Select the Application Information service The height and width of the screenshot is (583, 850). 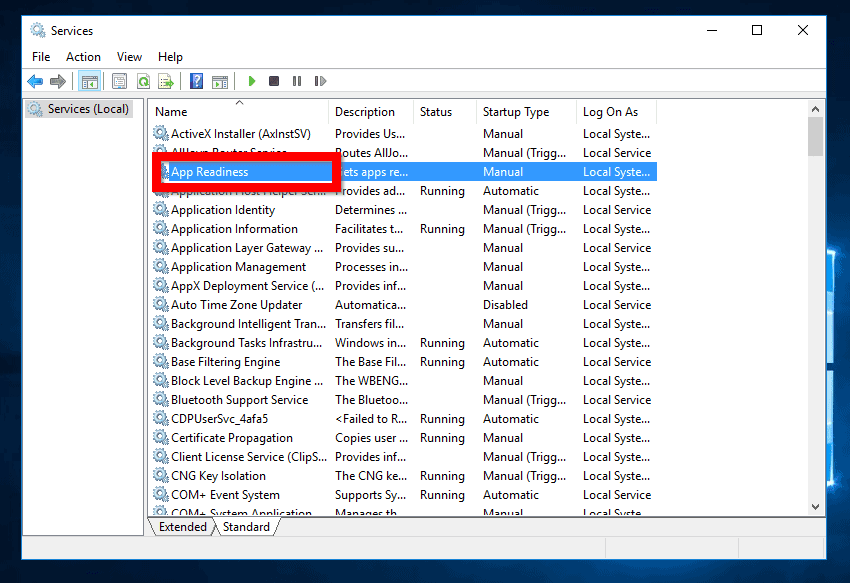pyautogui.click(x=404, y=229)
